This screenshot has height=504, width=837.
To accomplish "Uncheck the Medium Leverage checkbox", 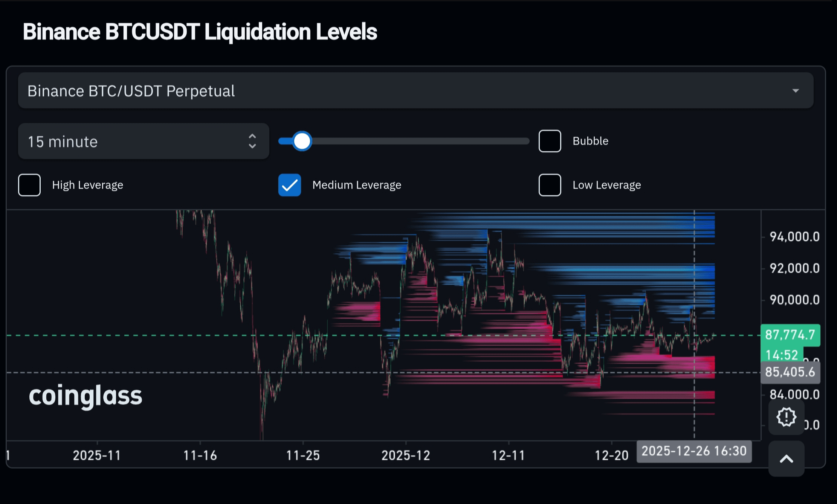I will pos(289,185).
